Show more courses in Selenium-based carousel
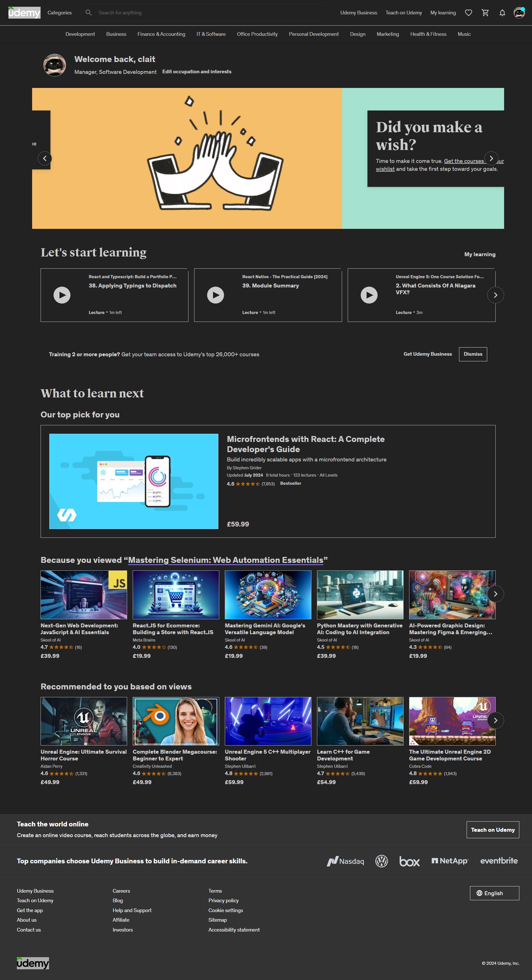This screenshot has width=532, height=980. (495, 594)
